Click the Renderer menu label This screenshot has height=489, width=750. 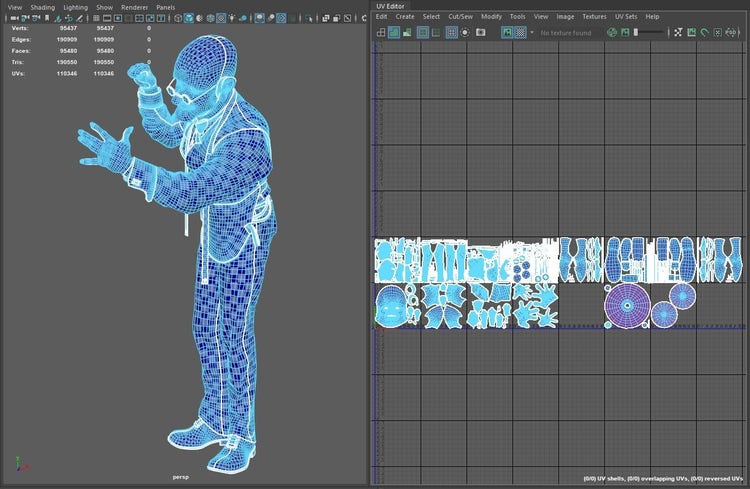point(135,7)
